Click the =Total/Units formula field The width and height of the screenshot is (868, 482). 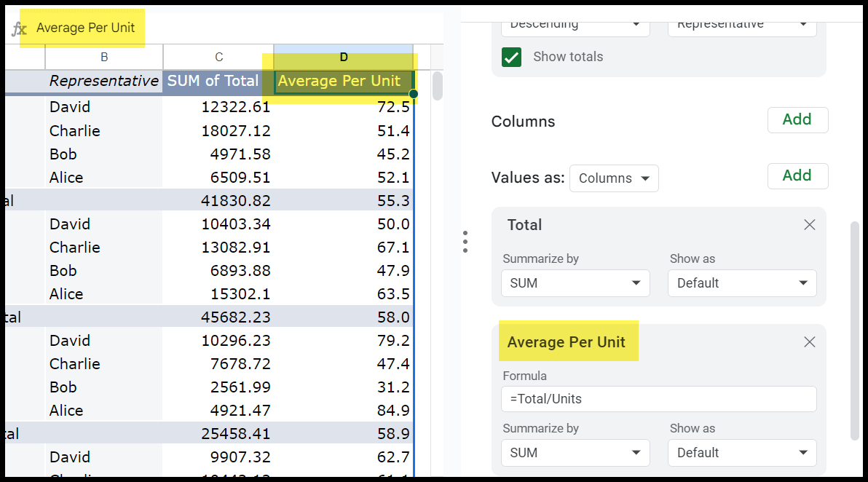coord(659,399)
